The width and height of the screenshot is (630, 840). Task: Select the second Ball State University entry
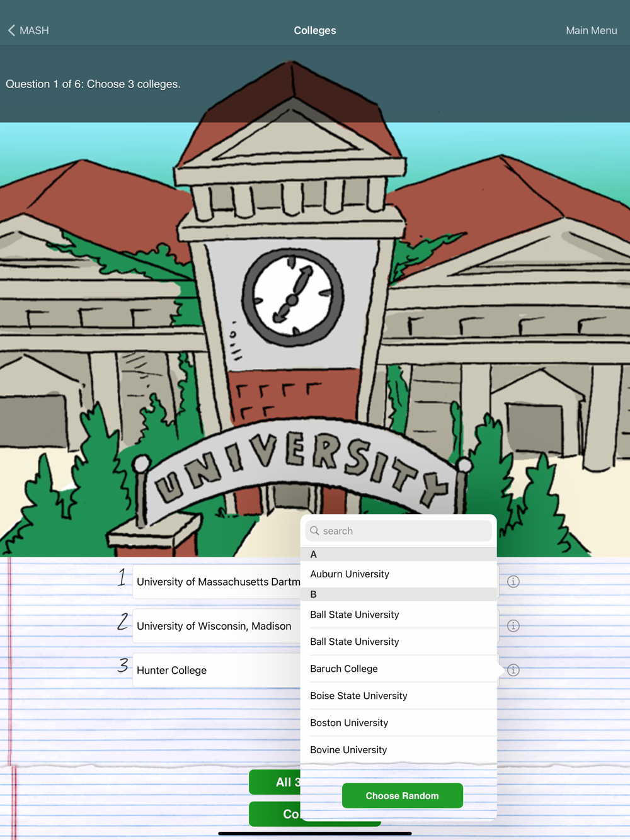click(x=398, y=642)
